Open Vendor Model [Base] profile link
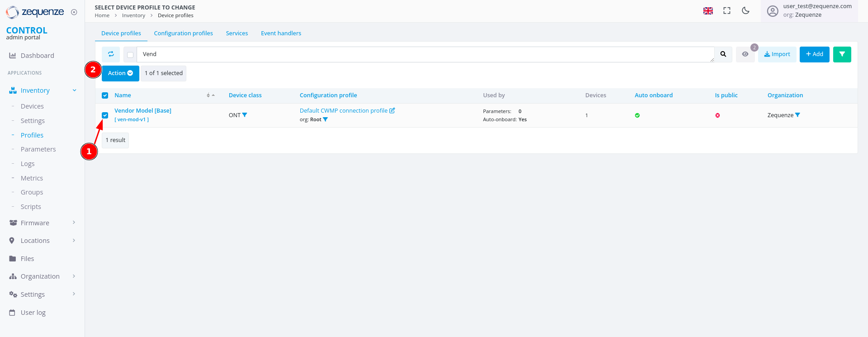868x337 pixels. (142, 110)
